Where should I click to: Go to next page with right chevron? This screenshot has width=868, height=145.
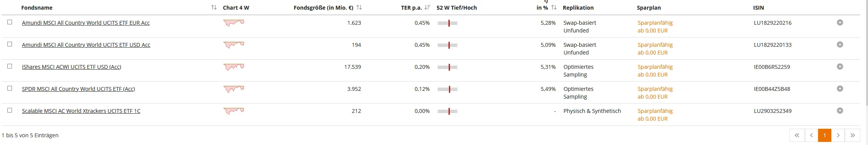[x=838, y=135]
